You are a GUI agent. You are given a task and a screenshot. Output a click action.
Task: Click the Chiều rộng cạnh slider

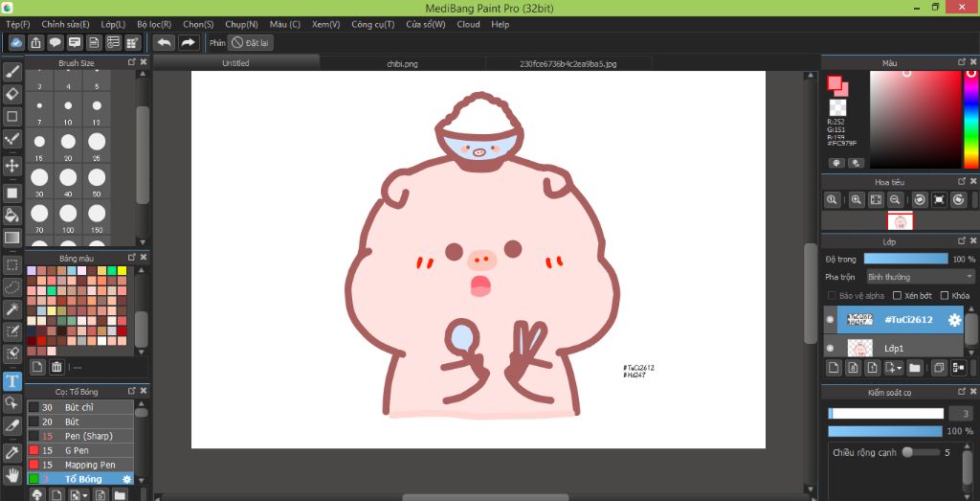[920, 452]
